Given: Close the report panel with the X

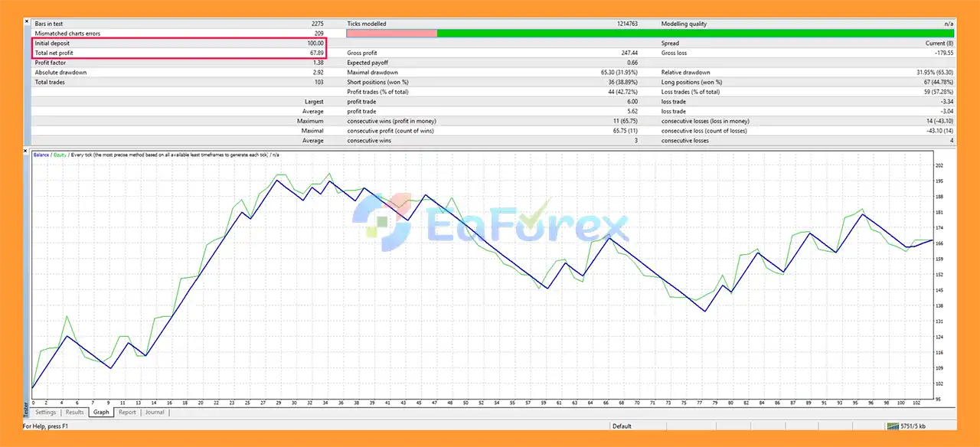Looking at the screenshot, I should click(x=27, y=21).
